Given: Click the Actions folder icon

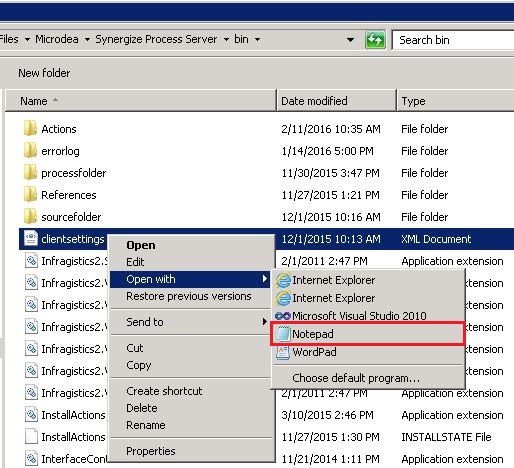Looking at the screenshot, I should click(x=30, y=129).
